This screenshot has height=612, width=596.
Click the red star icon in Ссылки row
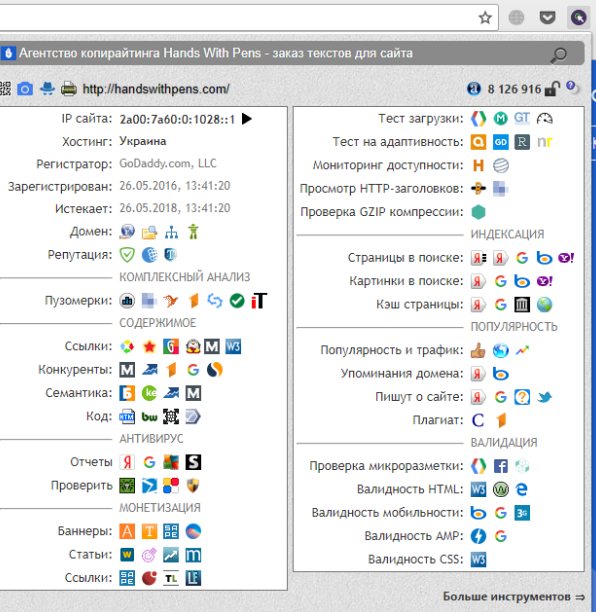click(x=149, y=347)
